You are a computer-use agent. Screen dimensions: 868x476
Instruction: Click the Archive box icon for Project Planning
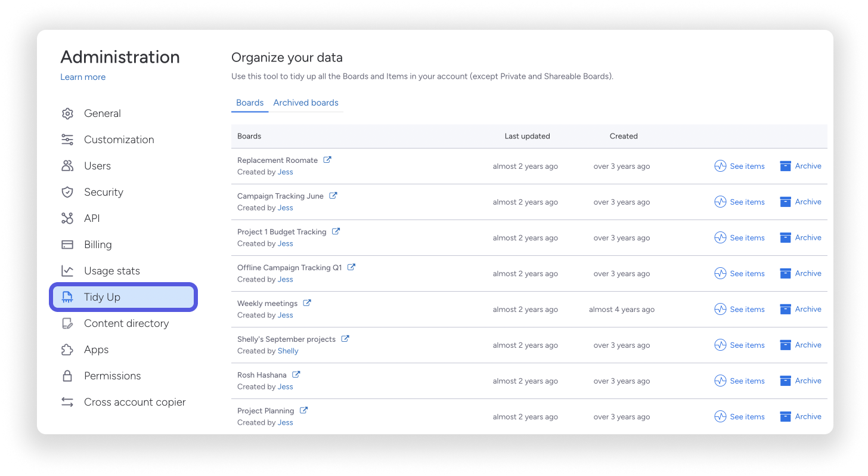tap(785, 416)
